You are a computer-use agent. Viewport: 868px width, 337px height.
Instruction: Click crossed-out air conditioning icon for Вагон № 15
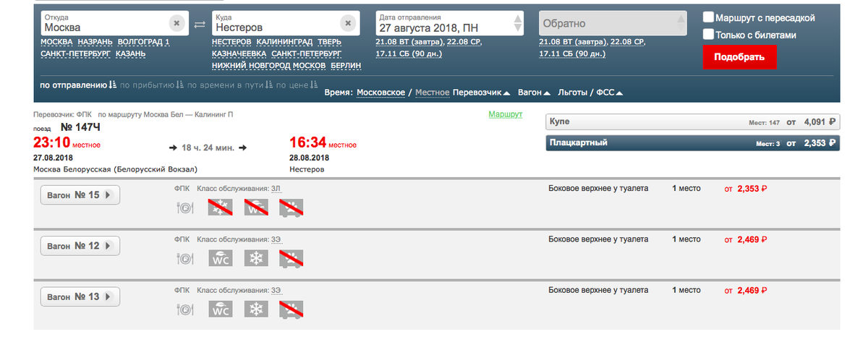coord(221,208)
